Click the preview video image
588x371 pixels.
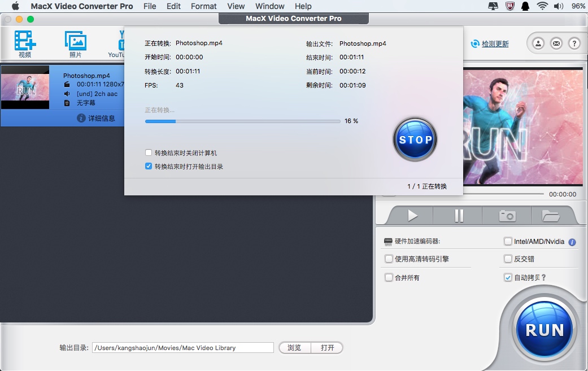523,126
